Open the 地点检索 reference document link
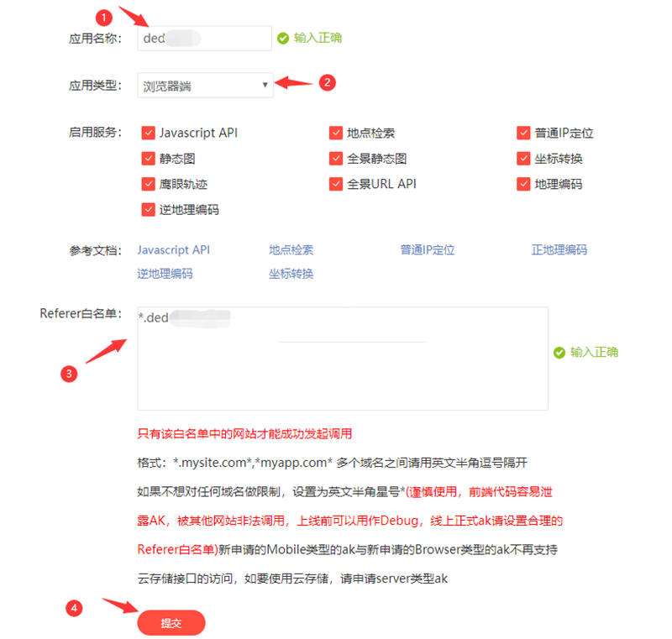This screenshot has width=672, height=639. click(291, 250)
